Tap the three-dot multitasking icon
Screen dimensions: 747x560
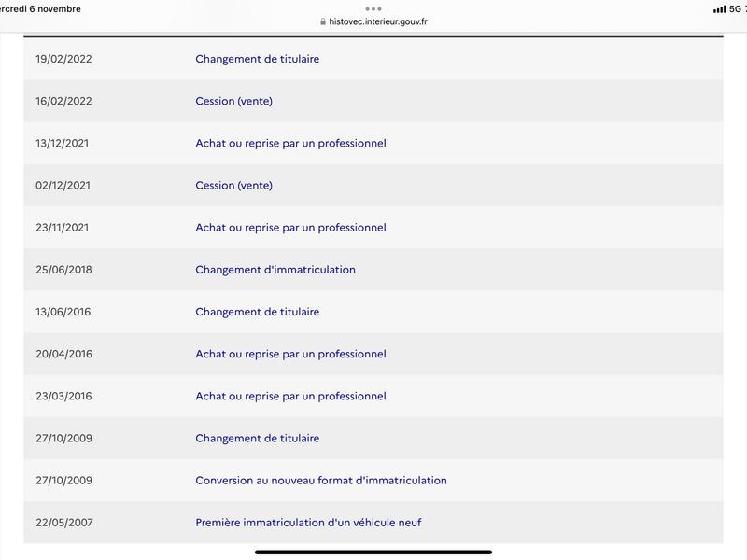(373, 8)
